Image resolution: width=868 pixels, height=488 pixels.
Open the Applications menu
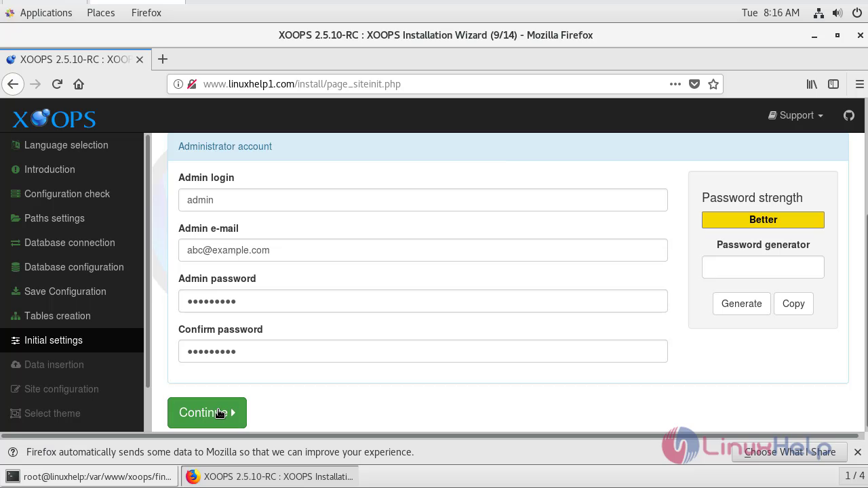(39, 13)
